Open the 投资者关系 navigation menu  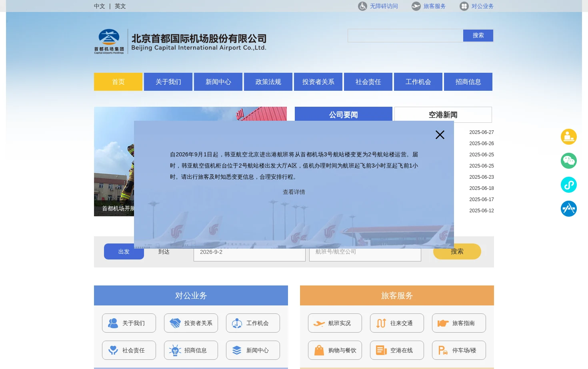point(318,82)
